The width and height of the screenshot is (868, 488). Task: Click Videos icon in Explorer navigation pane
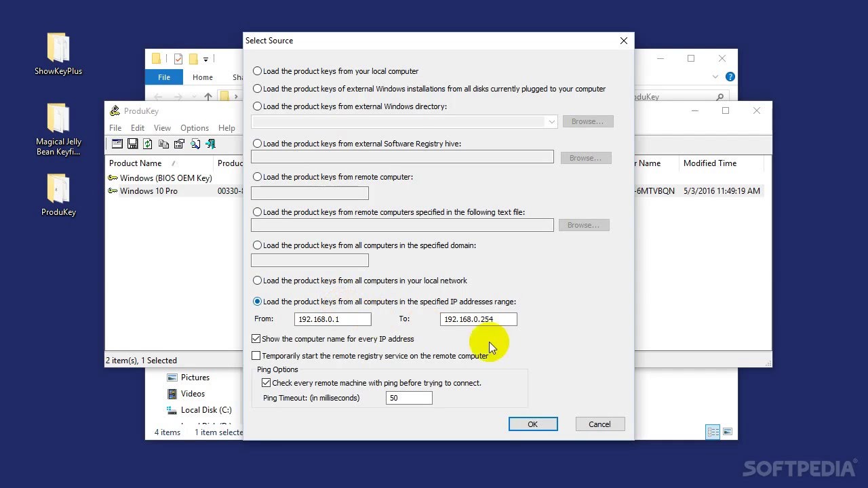coord(172,394)
